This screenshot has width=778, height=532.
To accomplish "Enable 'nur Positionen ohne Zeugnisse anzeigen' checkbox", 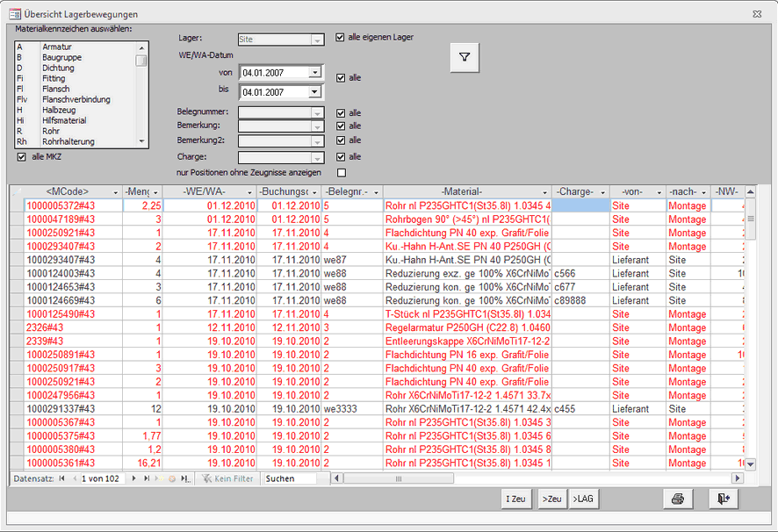I will click(341, 172).
